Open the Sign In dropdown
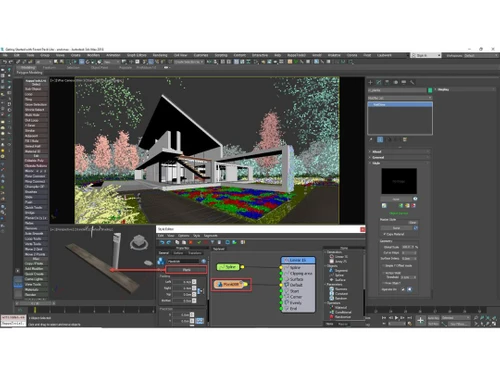Viewport: 500px width, 375px height. [426, 55]
